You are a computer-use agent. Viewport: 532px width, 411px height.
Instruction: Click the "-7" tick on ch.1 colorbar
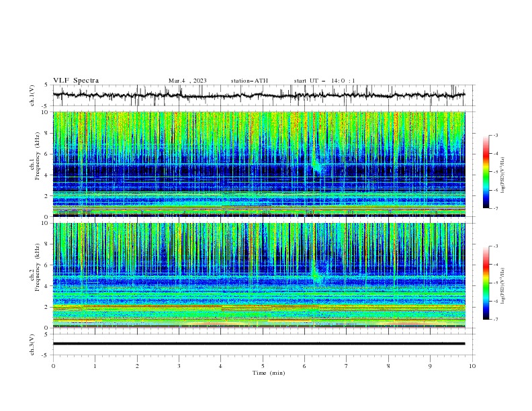[x=496, y=208]
